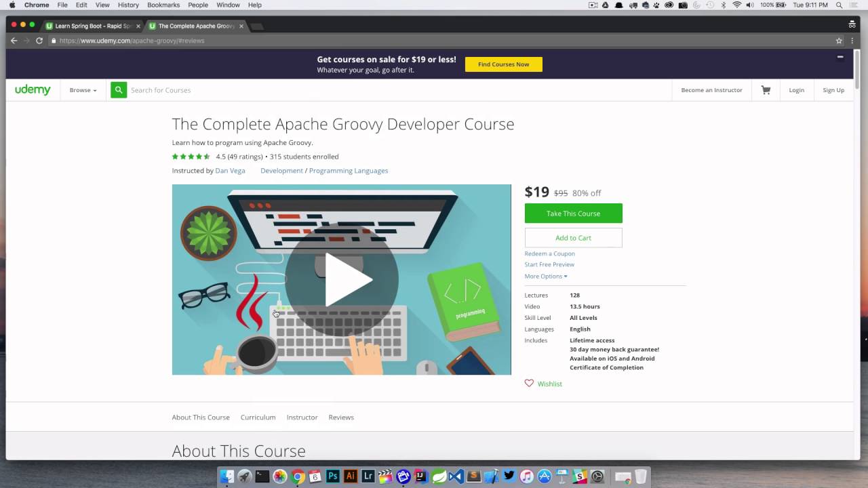The width and height of the screenshot is (868, 488).
Task: Open Spotlight search in menu bar
Action: pyautogui.click(x=839, y=5)
